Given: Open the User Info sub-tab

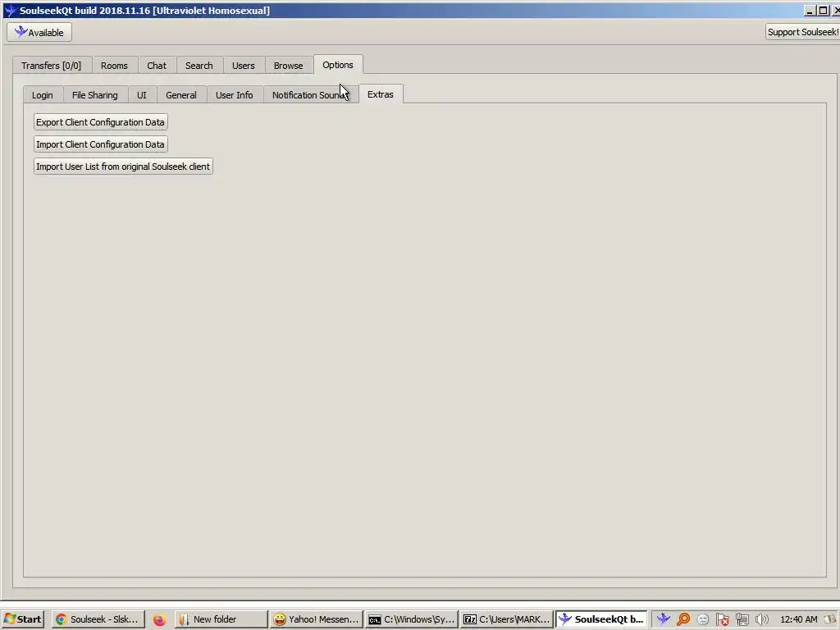Looking at the screenshot, I should click(234, 95).
